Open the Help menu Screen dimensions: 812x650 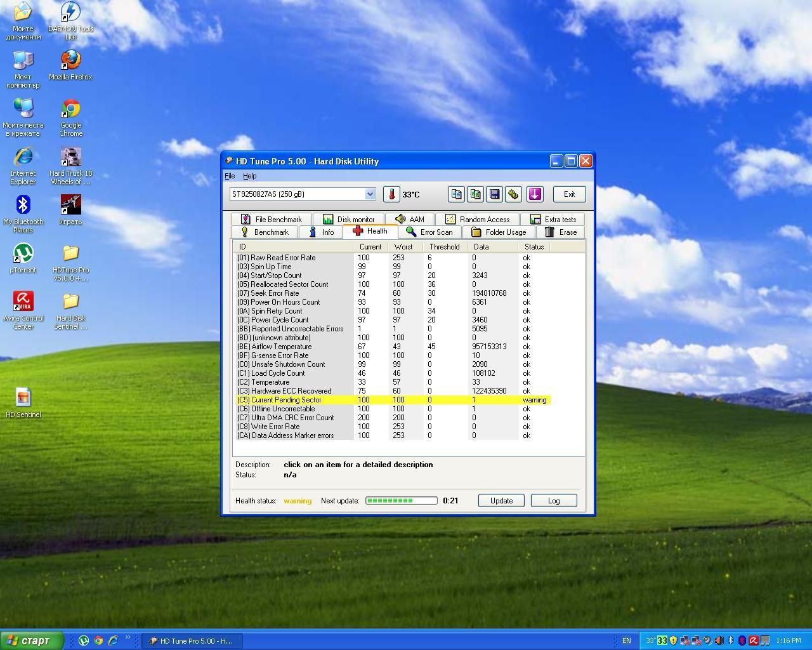click(249, 176)
